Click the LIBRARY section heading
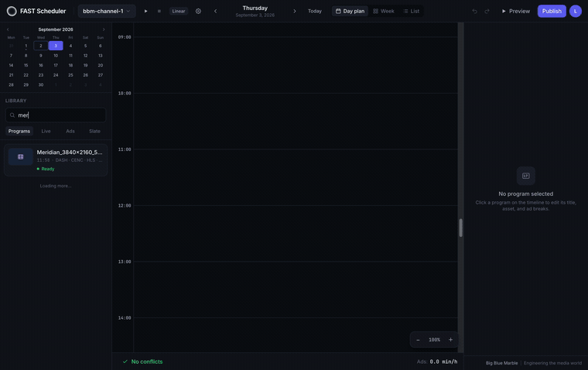The image size is (588, 370). (x=15, y=101)
